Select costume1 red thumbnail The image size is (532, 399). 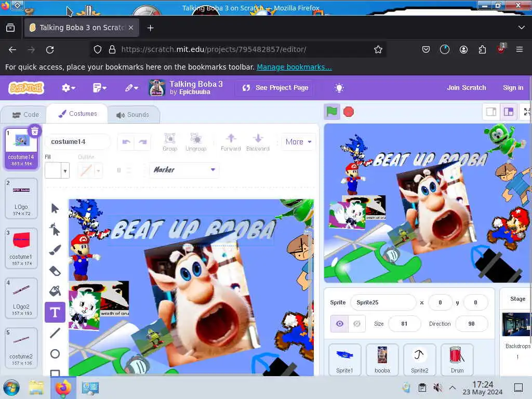(21, 248)
